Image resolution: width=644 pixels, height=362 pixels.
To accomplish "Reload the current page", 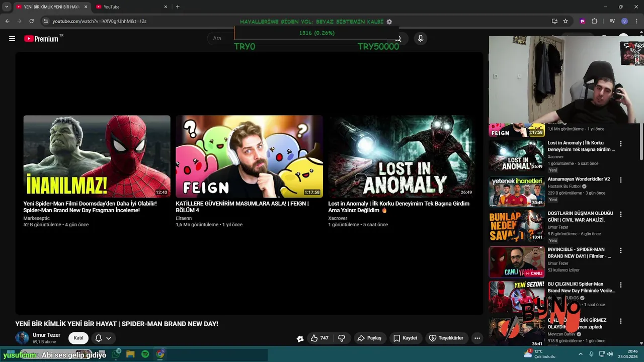I will (31, 21).
